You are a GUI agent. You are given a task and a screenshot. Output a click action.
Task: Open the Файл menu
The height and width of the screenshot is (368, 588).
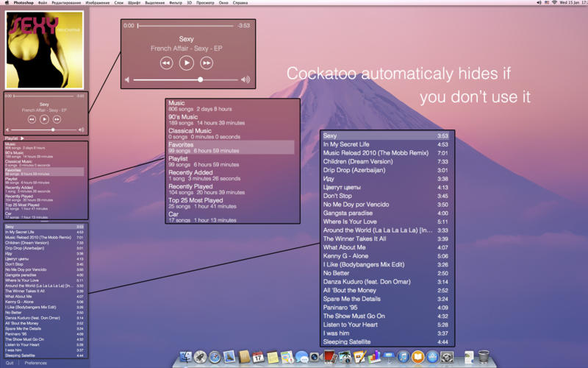tap(43, 3)
